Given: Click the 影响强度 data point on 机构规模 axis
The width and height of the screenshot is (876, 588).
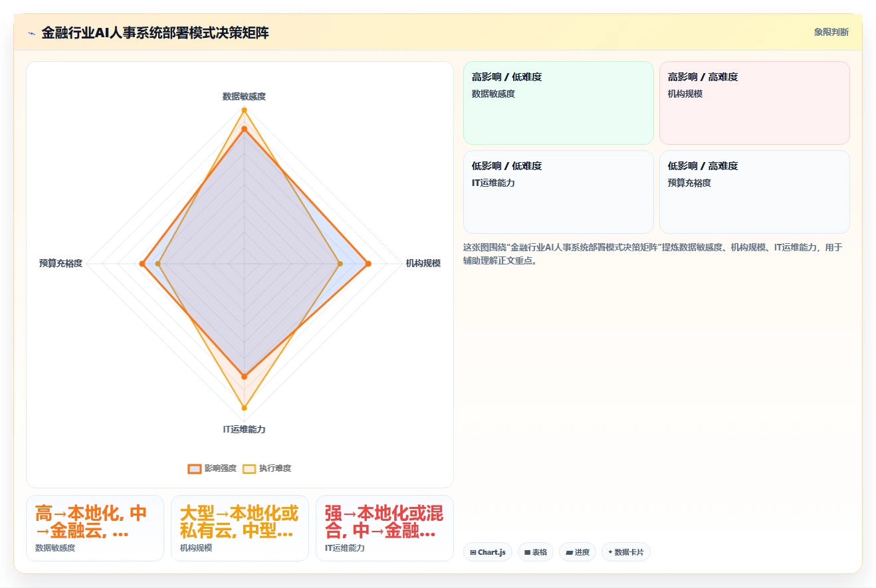Looking at the screenshot, I should [x=368, y=264].
